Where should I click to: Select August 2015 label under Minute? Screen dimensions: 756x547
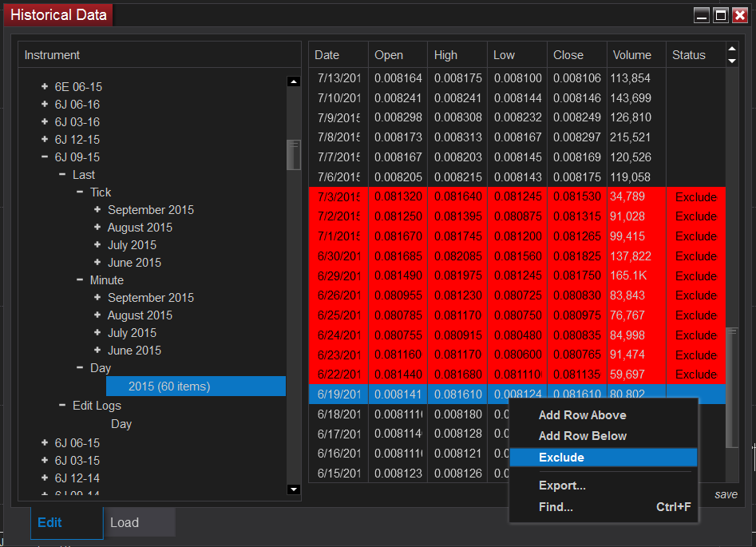[x=140, y=315]
